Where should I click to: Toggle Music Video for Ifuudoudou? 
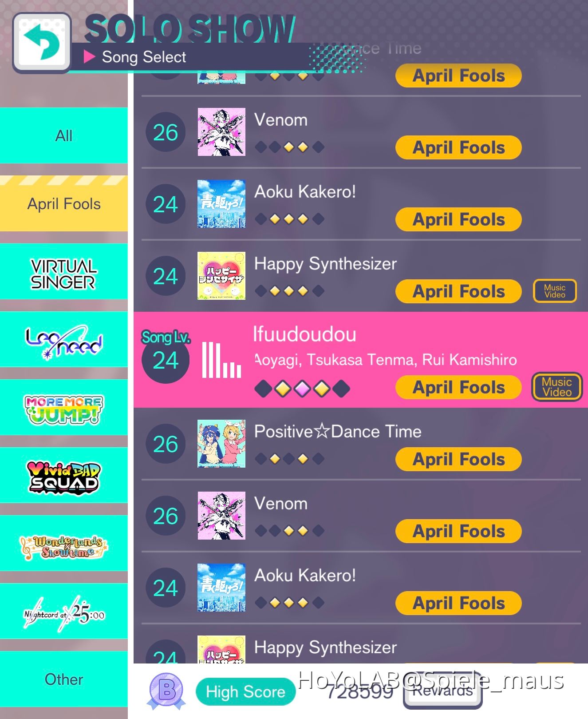pos(557,387)
